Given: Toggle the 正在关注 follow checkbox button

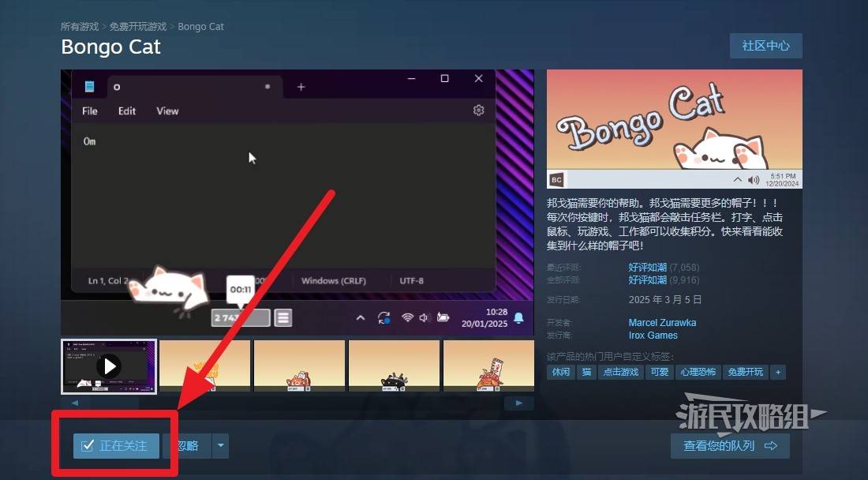Looking at the screenshot, I should pyautogui.click(x=116, y=446).
